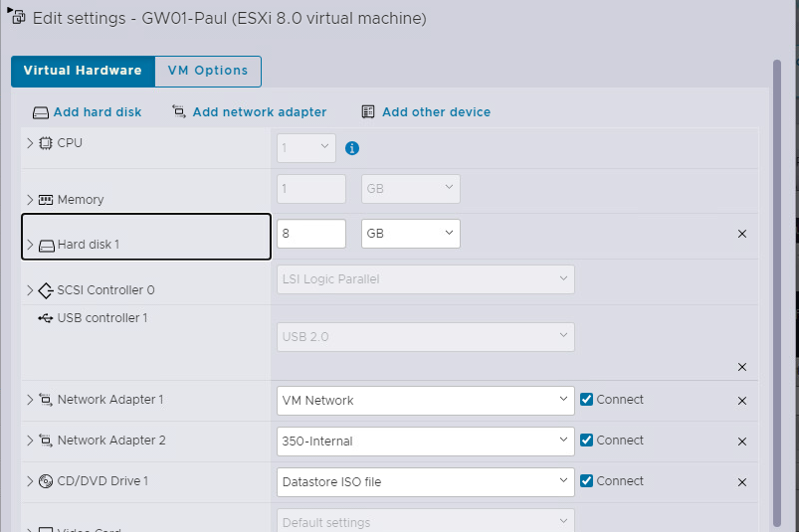Remove Hard disk 1 with X icon

coord(741,234)
